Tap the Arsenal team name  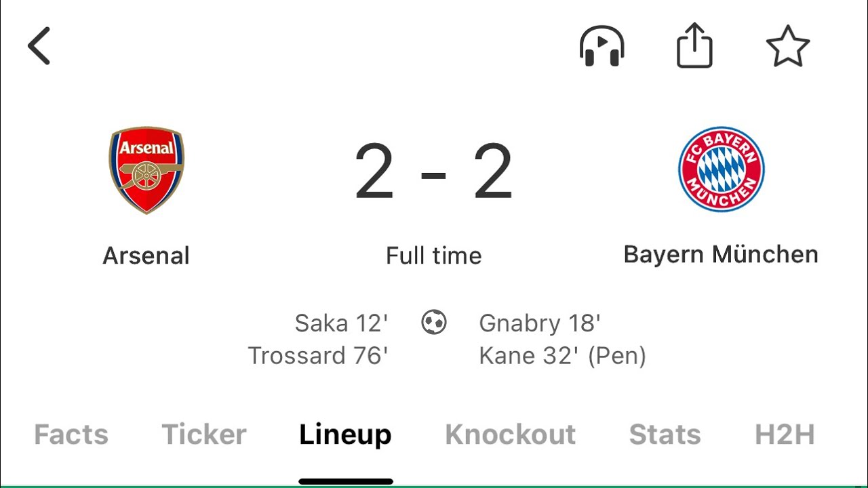coord(146,256)
